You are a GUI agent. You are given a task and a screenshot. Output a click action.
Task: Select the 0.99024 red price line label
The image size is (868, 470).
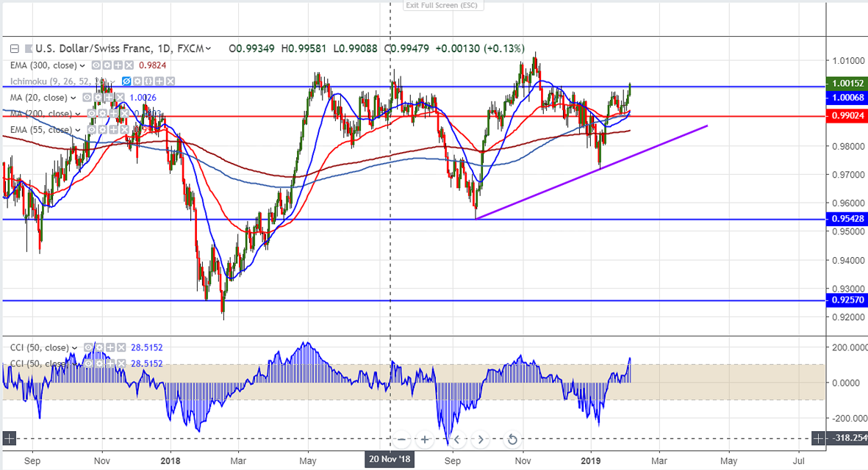(x=847, y=115)
